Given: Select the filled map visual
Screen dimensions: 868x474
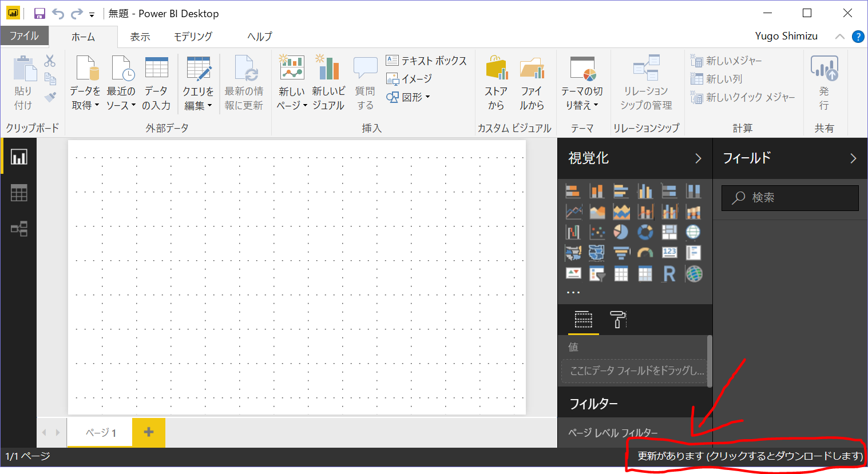Looking at the screenshot, I should [573, 253].
